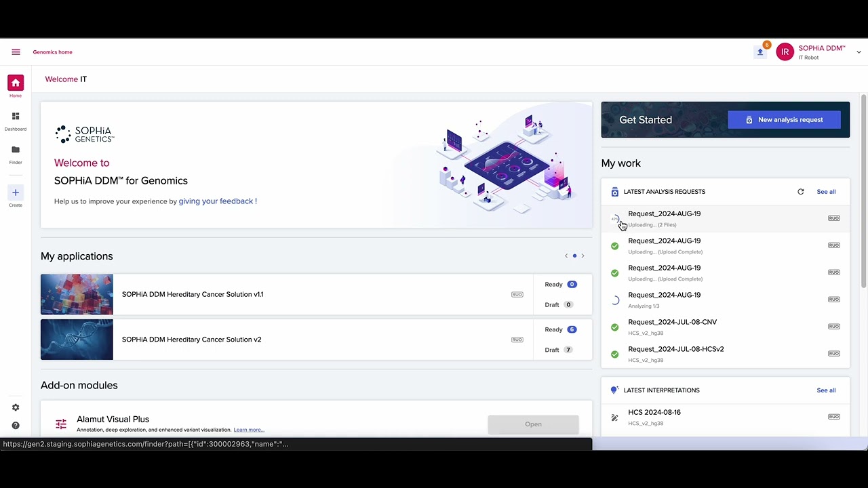Click the RUO badge on Request_2024-JUL-08-HCSv2

[x=834, y=354]
